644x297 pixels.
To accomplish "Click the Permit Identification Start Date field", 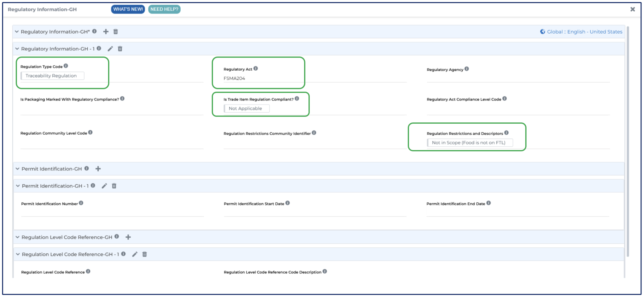I will 315,212.
